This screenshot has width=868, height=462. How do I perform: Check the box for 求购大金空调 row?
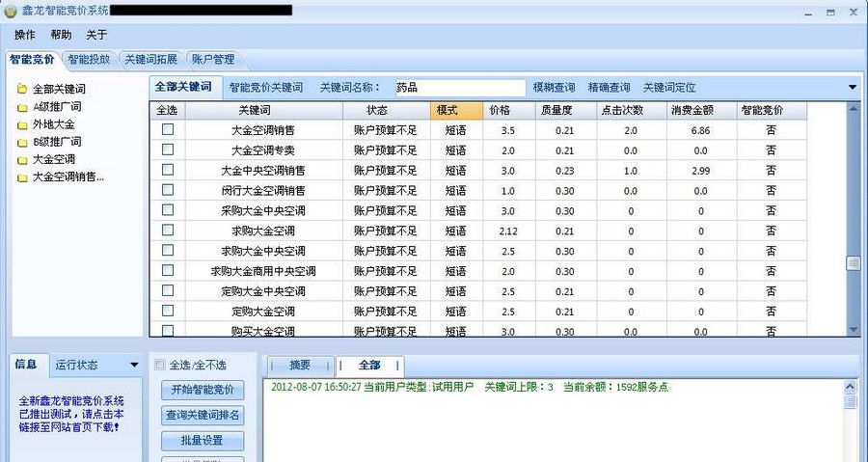[x=168, y=230]
